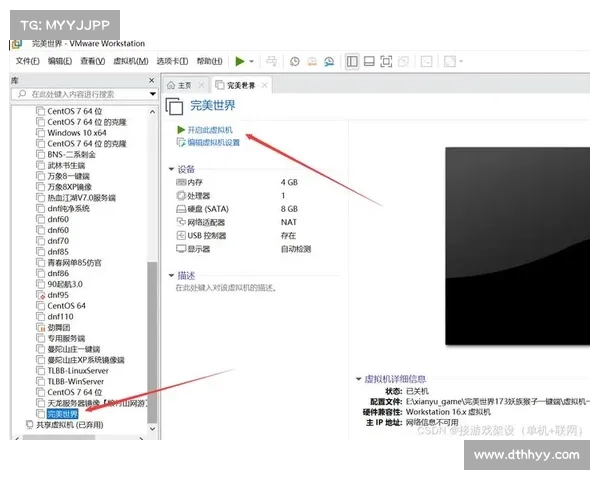Screen dimensions: 600x480
Task: Click the 处理器 processor device icon
Action: [181, 196]
